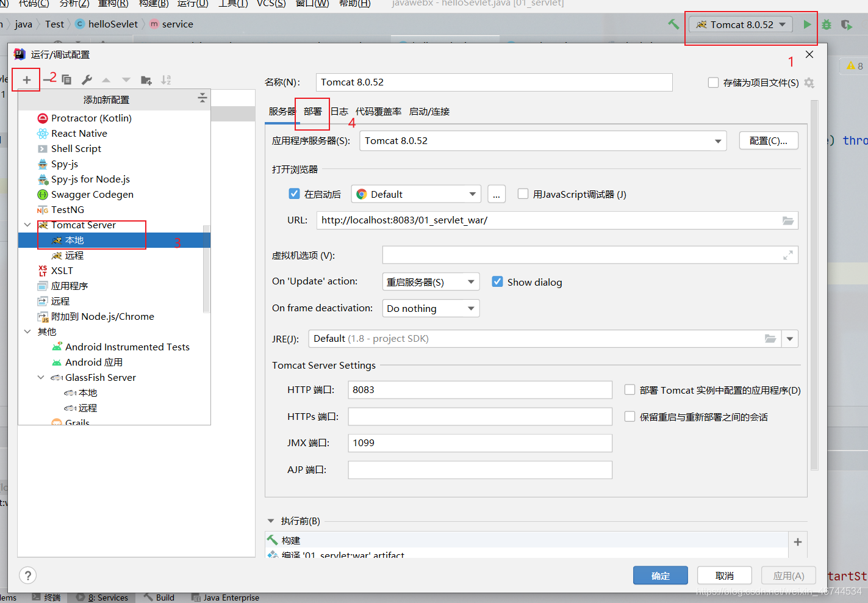Image resolution: width=868 pixels, height=603 pixels.
Task: Click the add new configuration plus icon
Action: [x=27, y=80]
